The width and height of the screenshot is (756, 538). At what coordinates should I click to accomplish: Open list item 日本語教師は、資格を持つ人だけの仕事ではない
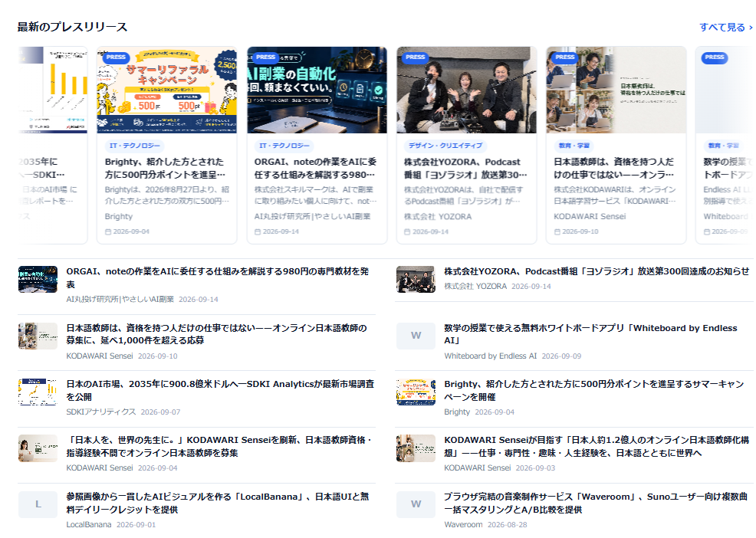click(x=216, y=334)
